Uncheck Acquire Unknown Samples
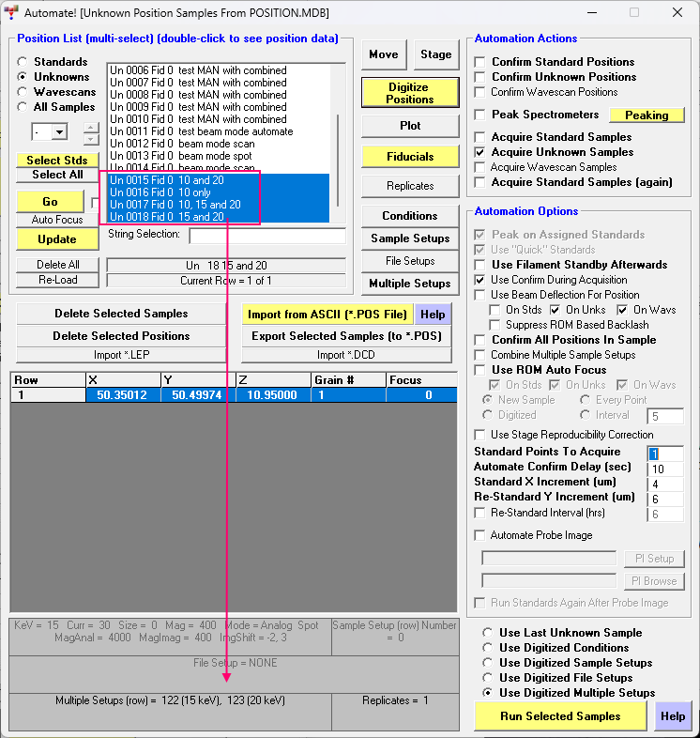700x738 pixels. coord(480,152)
